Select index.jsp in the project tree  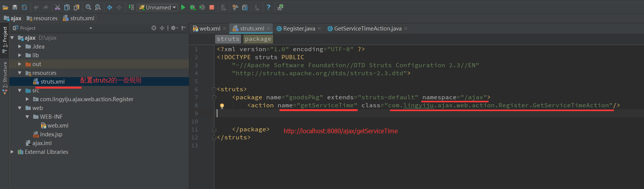48,134
